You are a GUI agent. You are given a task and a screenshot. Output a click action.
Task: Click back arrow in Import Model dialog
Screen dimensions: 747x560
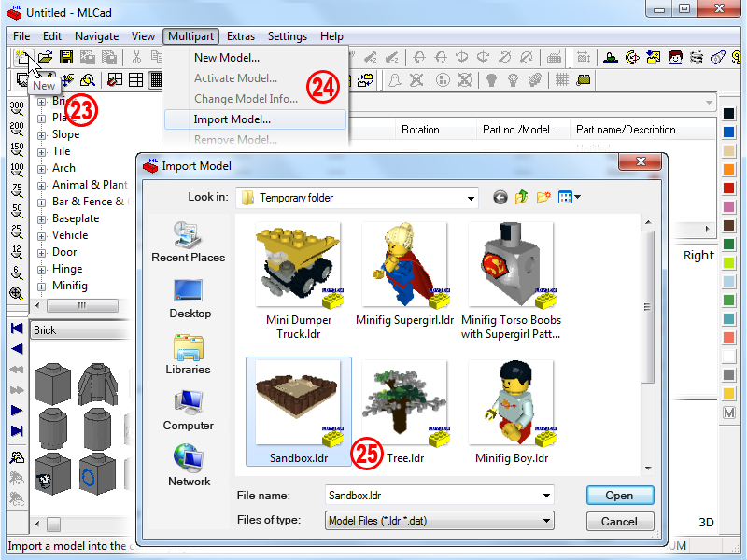500,197
